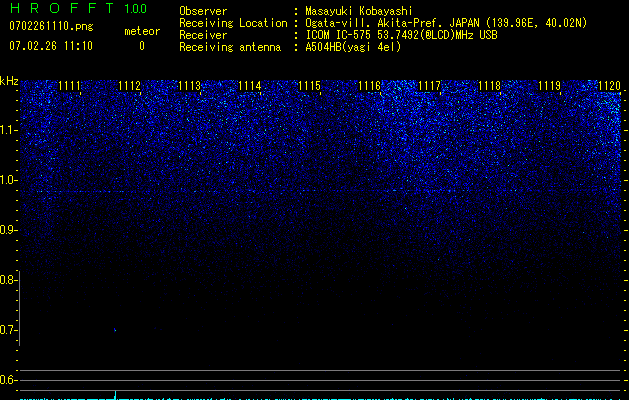Click the meteor count value 0

pos(142,46)
